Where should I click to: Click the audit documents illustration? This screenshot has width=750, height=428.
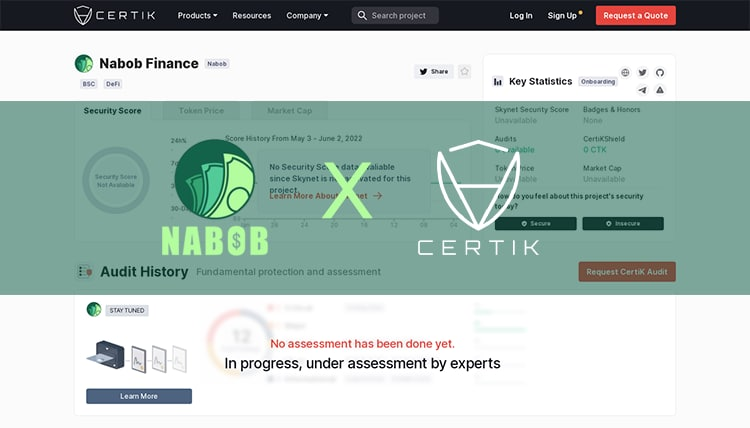tap(137, 357)
